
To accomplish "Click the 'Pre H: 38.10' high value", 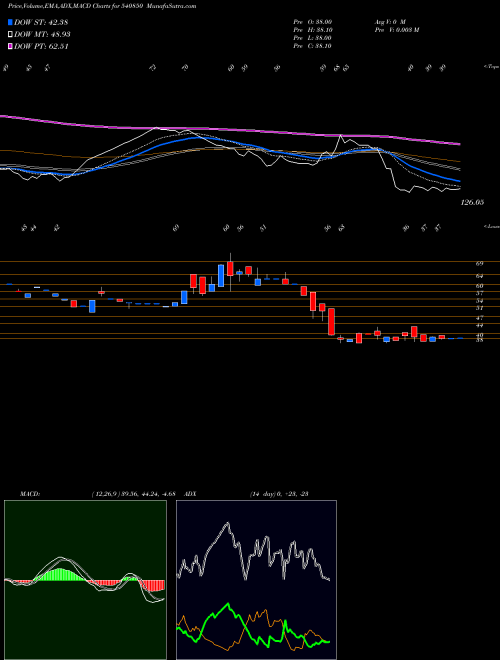I will pos(312,30).
